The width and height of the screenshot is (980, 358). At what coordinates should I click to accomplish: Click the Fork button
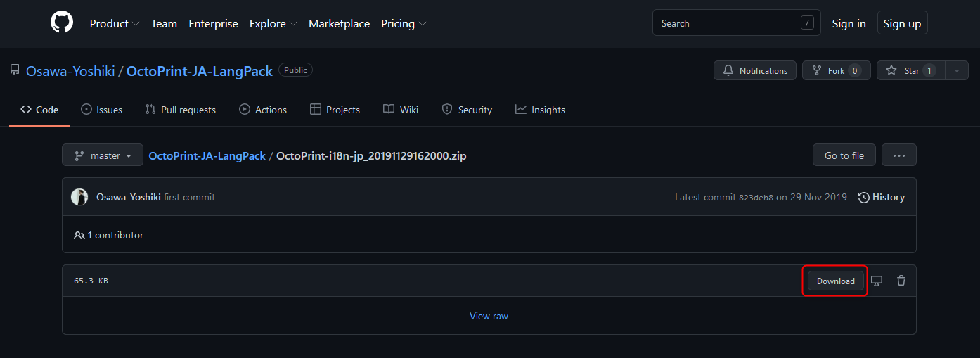pos(836,70)
